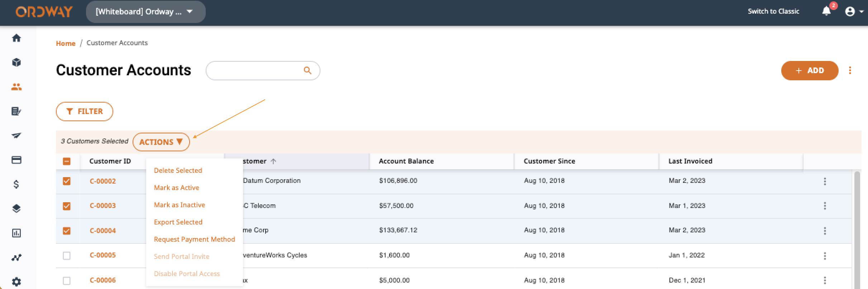Screen dimensions: 868x289
Task: Click balance $57,500.00
Action: (396, 206)
